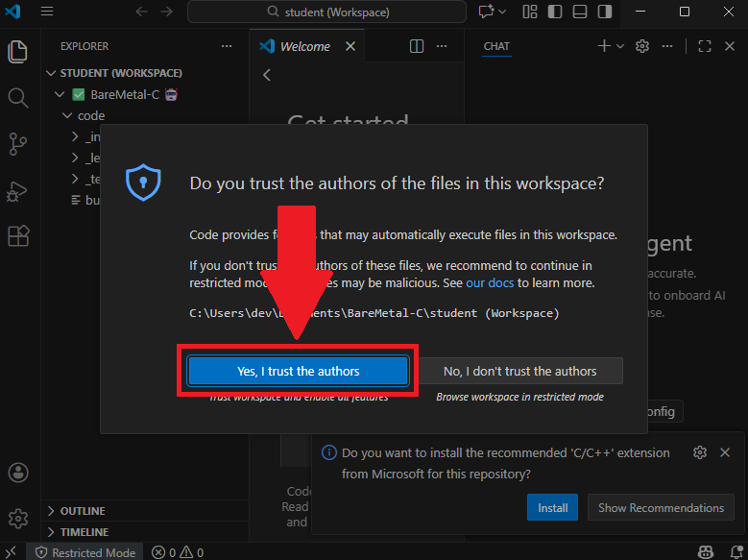Open the chat panel's More Actions ellipsis
748x560 pixels.
(x=667, y=46)
